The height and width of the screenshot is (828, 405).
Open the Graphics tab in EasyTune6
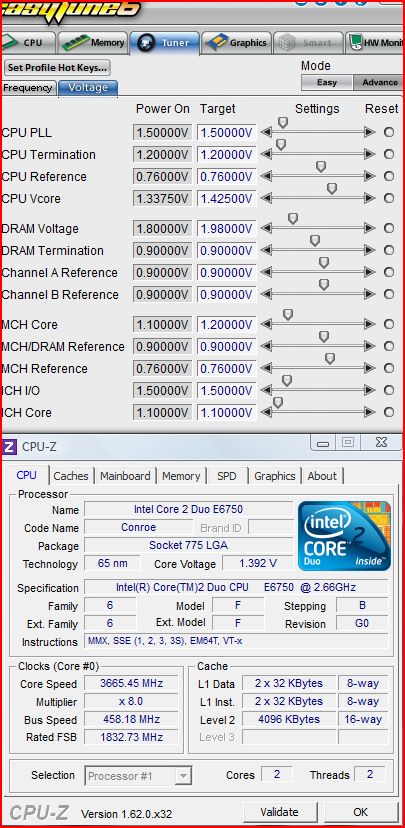pos(237,43)
